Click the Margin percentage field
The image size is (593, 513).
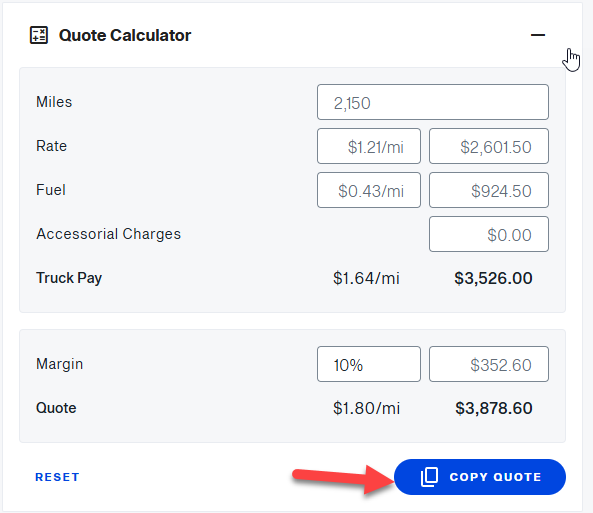(369, 364)
